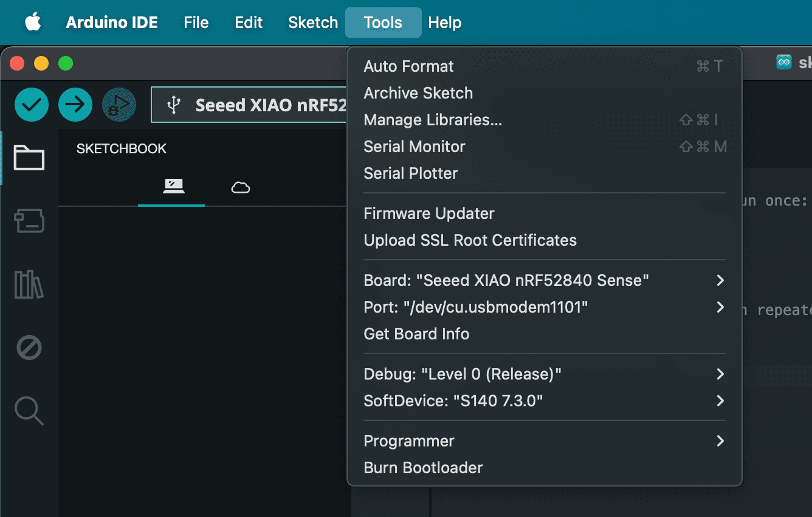Expand SoftDevice: S140 7.3.0 submenu
Image resolution: width=812 pixels, height=517 pixels.
545,401
